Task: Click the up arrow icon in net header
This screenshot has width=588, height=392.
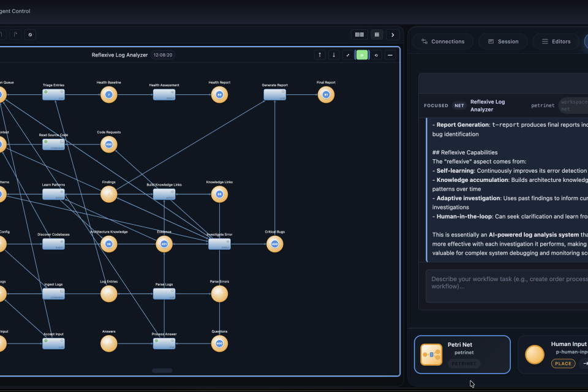Action: pyautogui.click(x=320, y=55)
